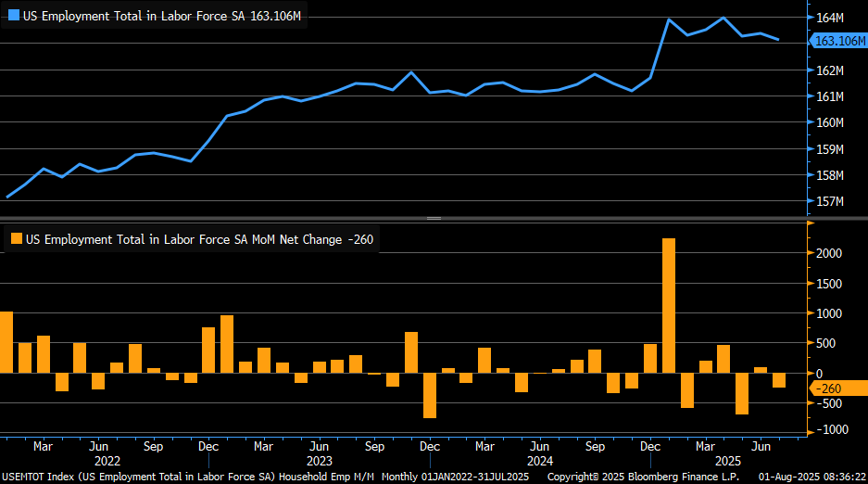This screenshot has width=868, height=484.
Task: Click the 2000 label on lower y-axis
Action: pyautogui.click(x=828, y=254)
